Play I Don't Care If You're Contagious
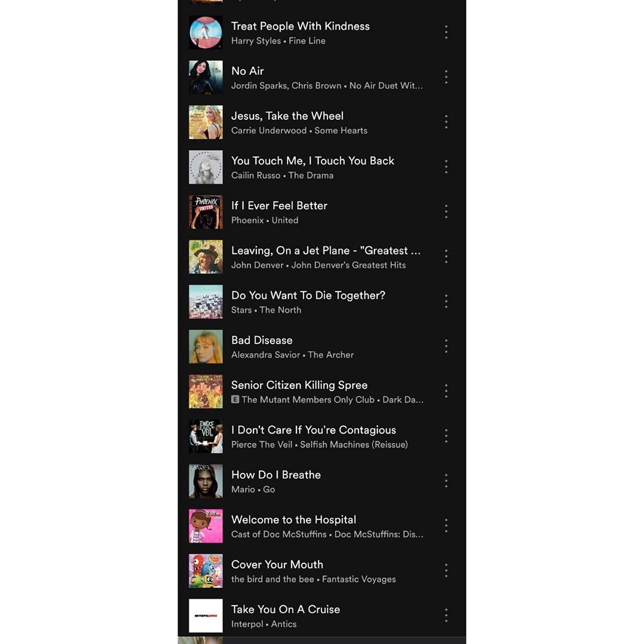The width and height of the screenshot is (644, 644). pos(321,436)
